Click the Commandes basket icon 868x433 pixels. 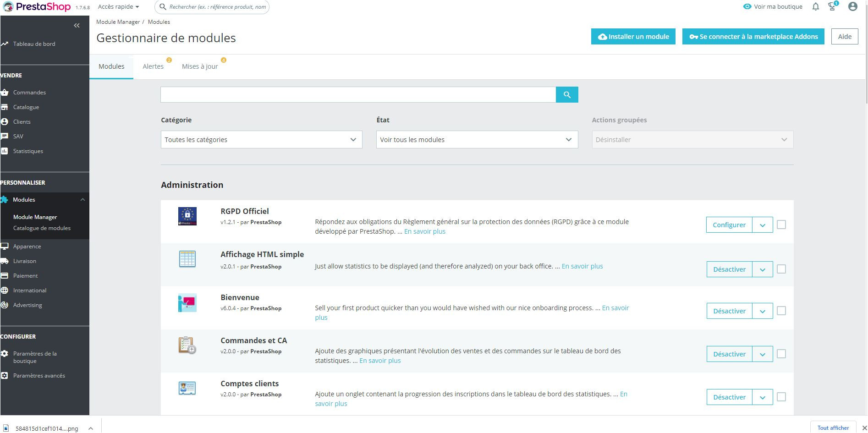(5, 93)
